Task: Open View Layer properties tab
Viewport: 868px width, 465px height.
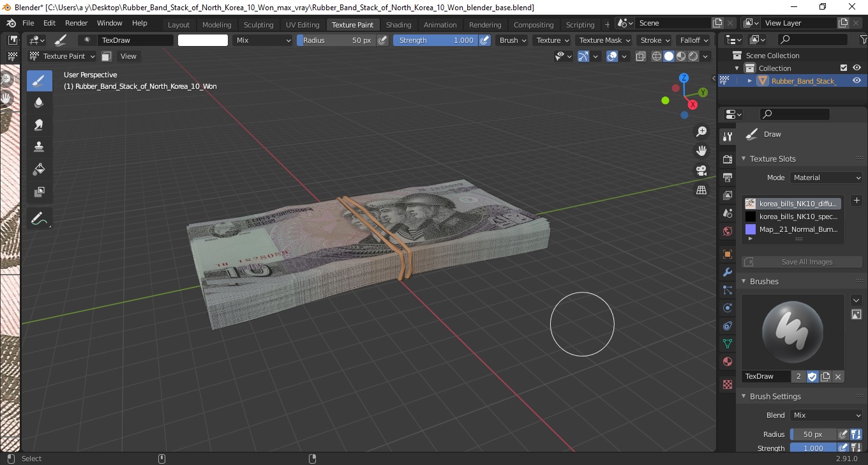Action: point(727,195)
